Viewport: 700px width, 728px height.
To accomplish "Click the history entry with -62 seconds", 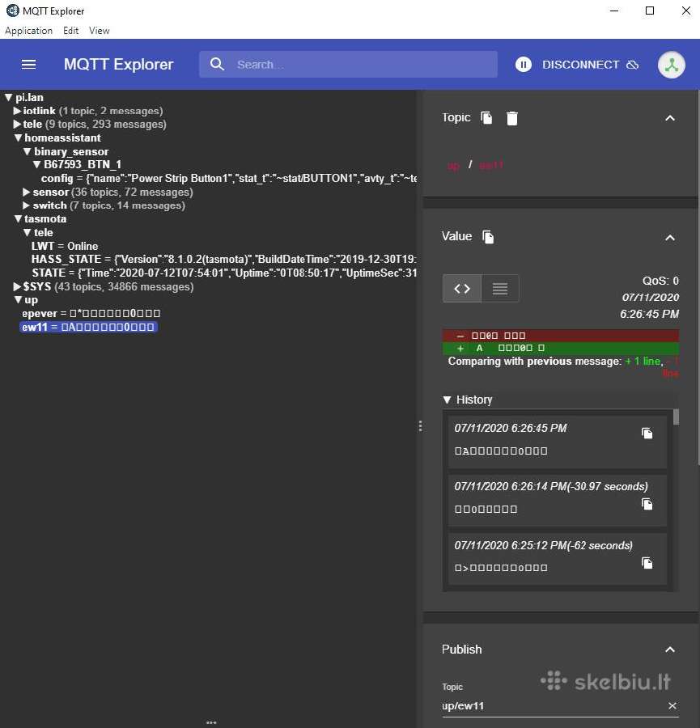I will (x=558, y=559).
